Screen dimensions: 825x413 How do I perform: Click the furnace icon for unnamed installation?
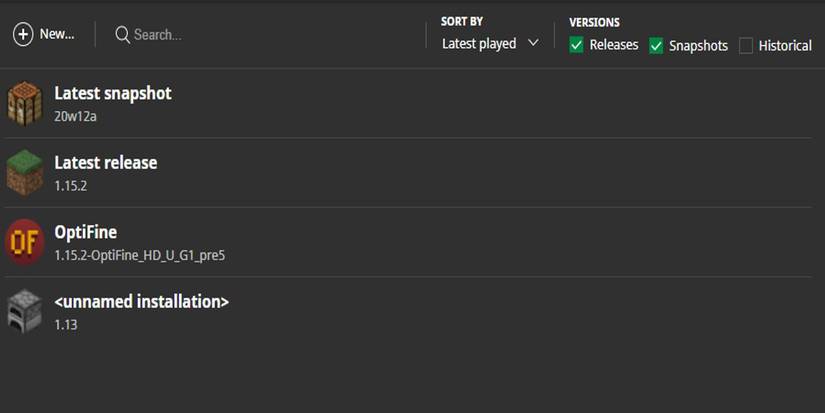click(x=25, y=311)
